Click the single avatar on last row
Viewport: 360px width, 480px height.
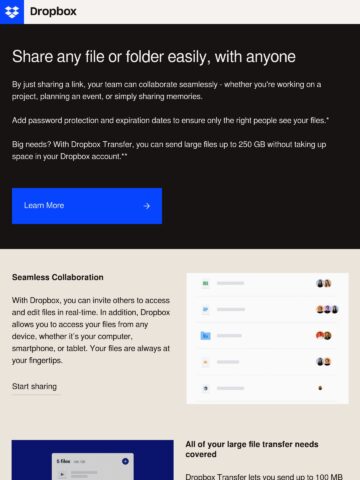click(320, 388)
